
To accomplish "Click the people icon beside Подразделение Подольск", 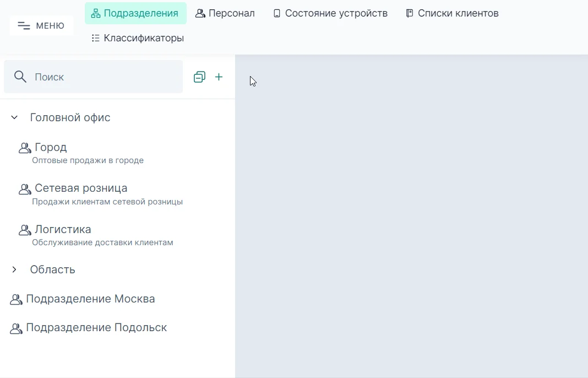I will (15, 328).
